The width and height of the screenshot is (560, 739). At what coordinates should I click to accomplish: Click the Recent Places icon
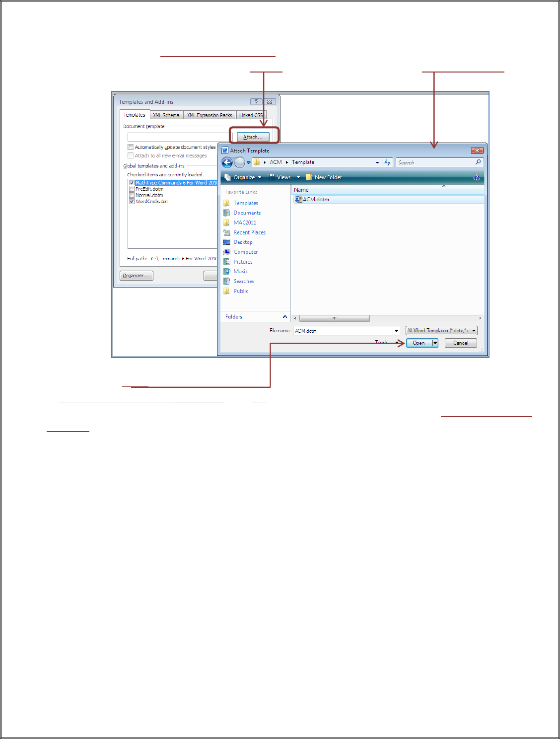click(x=226, y=232)
